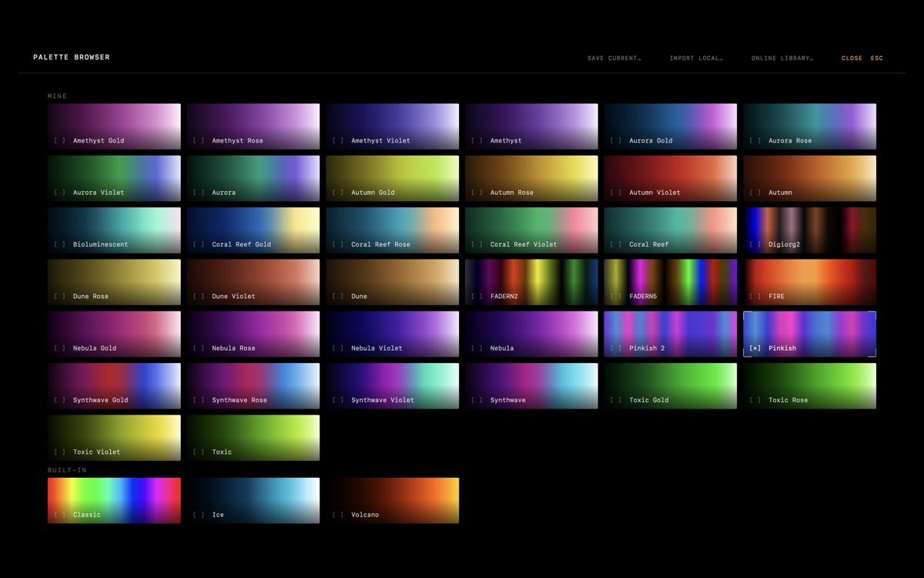Screen dimensions: 924x578
Task: Choose the FIRE palette
Action: click(x=810, y=282)
